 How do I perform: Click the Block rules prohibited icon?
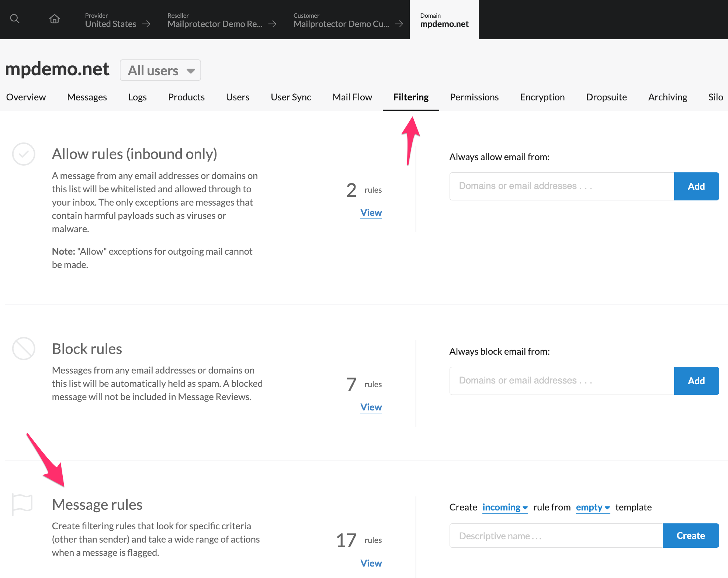click(x=24, y=348)
